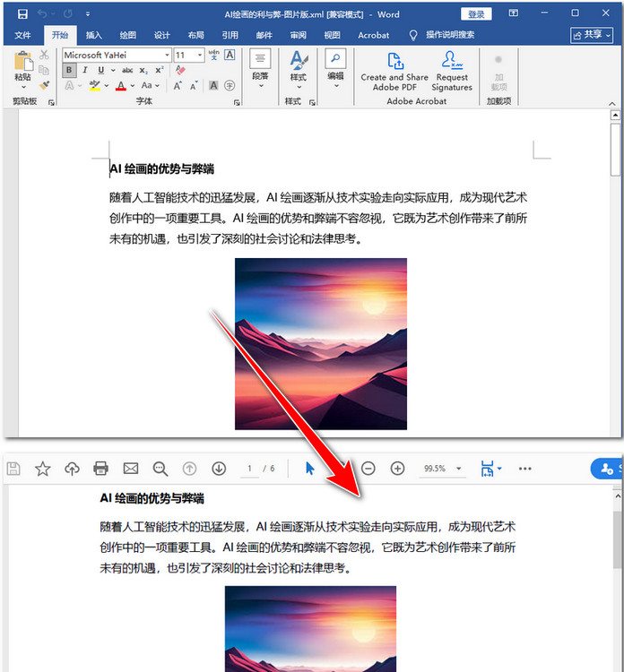Open the font name dropdown (Microsoft YaHei)
The width and height of the screenshot is (624, 672).
[x=167, y=55]
